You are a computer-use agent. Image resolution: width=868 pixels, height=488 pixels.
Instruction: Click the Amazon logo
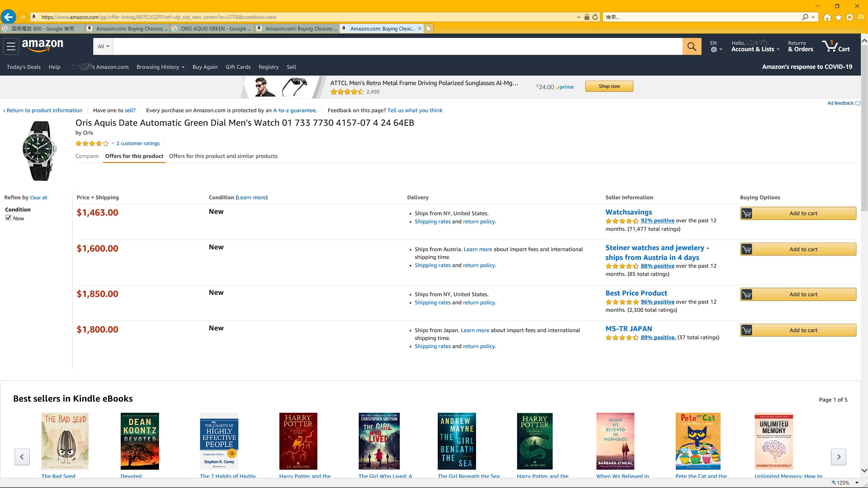pyautogui.click(x=43, y=45)
